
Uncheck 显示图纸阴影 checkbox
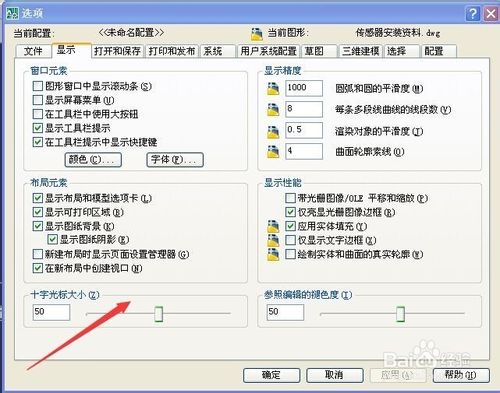[53, 239]
